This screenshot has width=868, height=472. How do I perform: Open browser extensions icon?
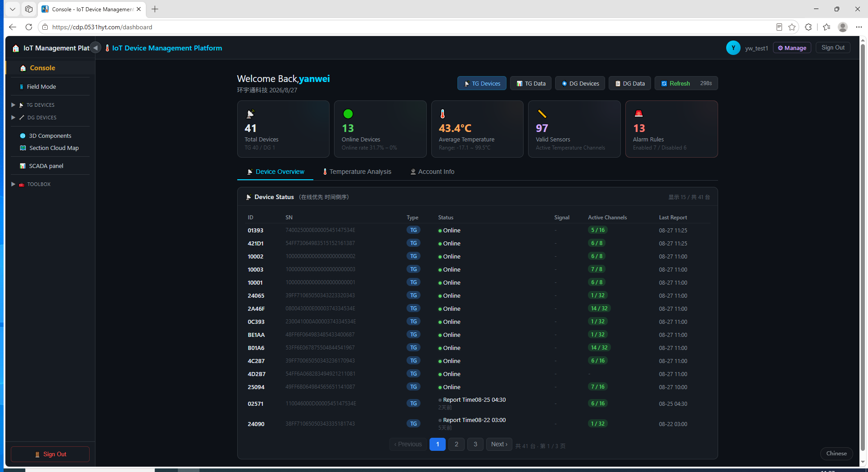click(809, 27)
